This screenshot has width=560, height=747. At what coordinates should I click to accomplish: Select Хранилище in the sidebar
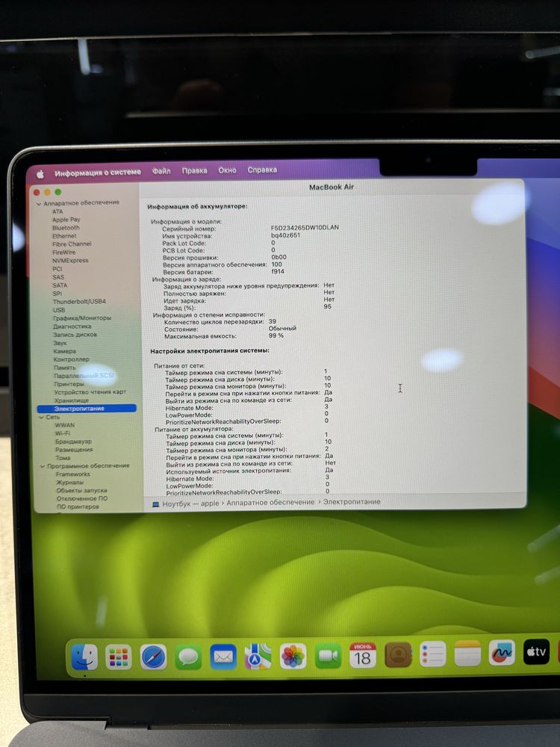click(x=72, y=400)
